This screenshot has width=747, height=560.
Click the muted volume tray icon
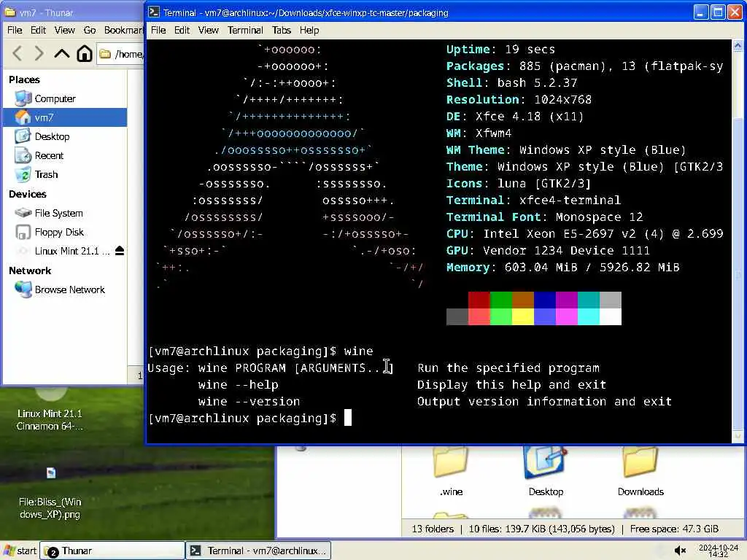tap(680, 551)
